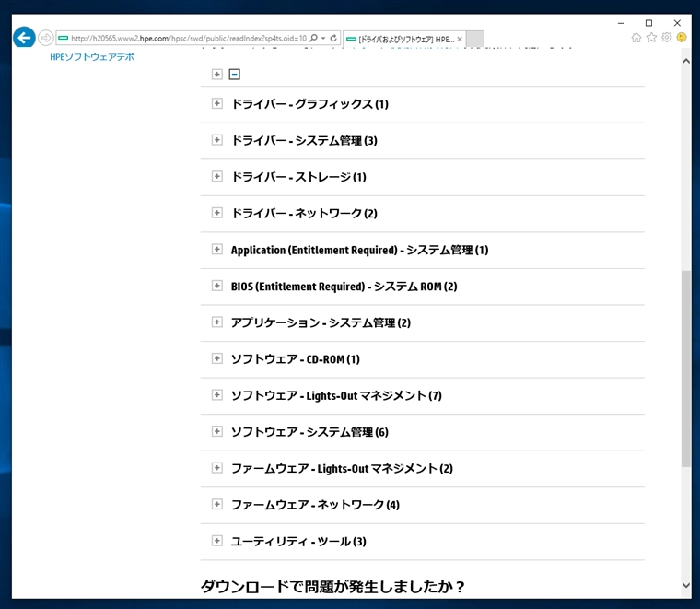Close the browser window

point(677,23)
